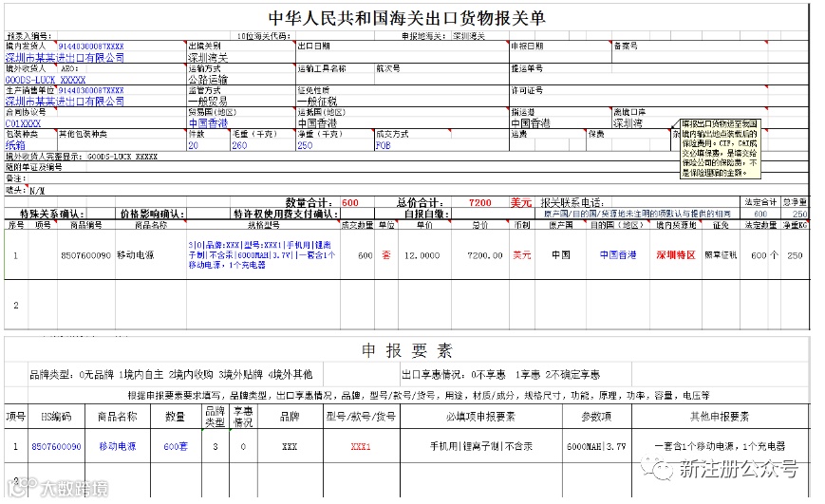Screen dimensions: 825x504
Task: Select the header 净重 value 250
Action: coord(305,146)
